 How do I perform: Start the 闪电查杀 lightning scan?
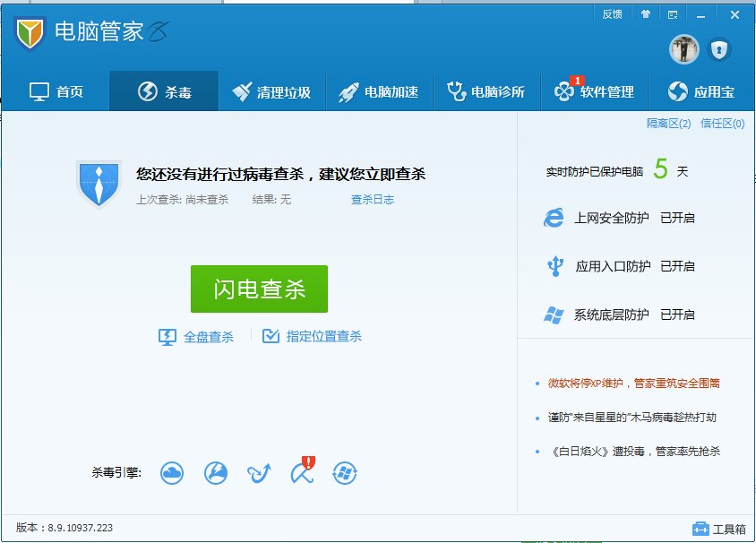tap(259, 289)
